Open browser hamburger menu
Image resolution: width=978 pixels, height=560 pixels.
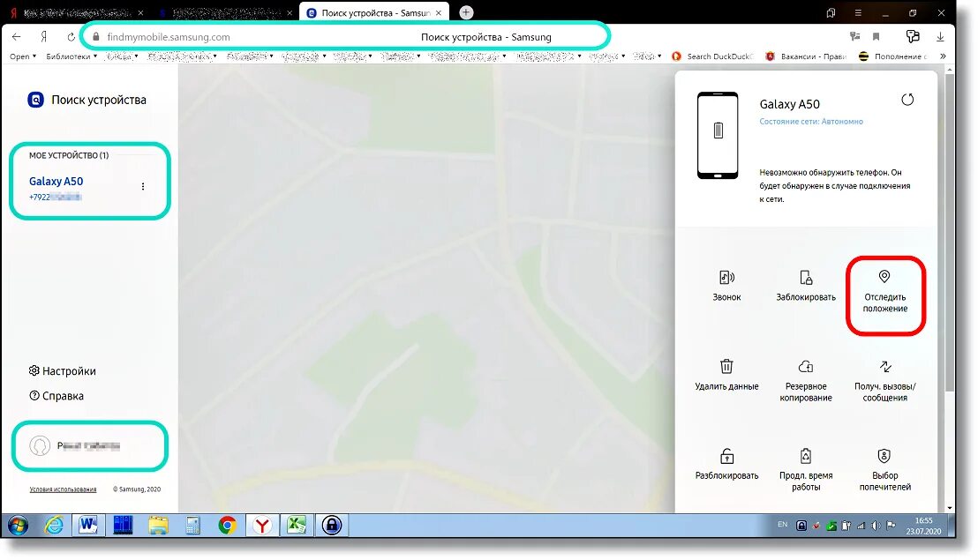click(x=858, y=12)
